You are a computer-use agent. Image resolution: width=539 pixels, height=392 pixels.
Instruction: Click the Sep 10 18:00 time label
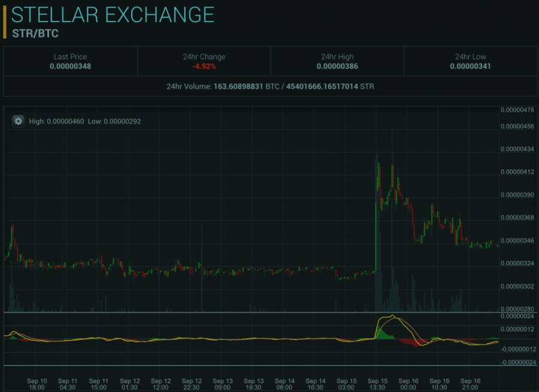37,384
